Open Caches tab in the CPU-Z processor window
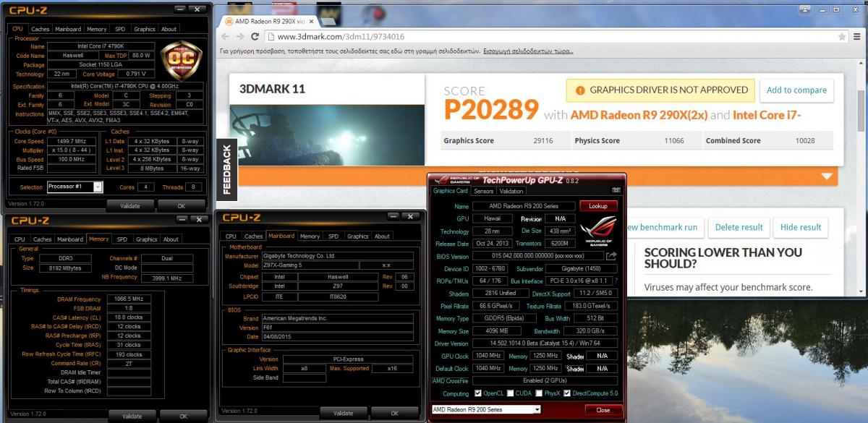The width and height of the screenshot is (868, 423). (x=41, y=29)
